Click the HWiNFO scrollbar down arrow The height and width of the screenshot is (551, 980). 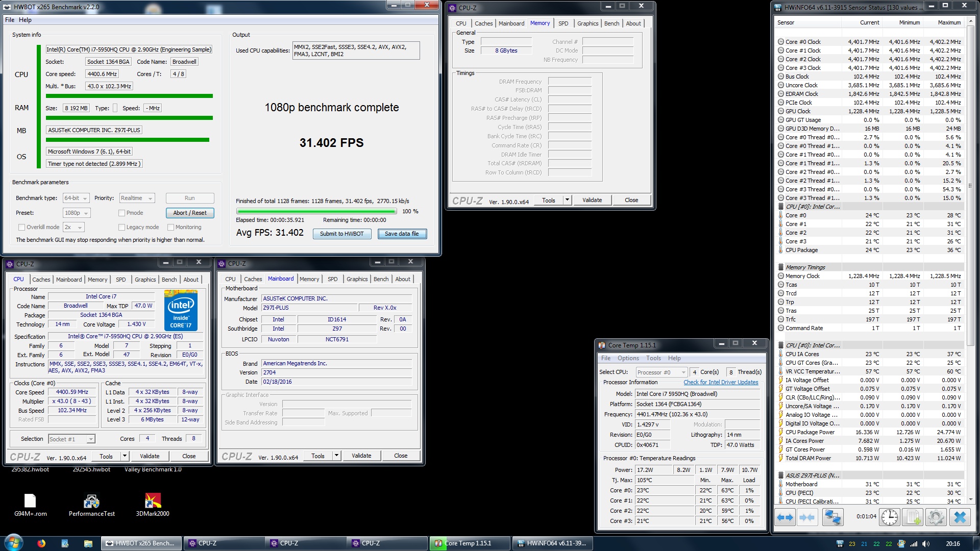click(970, 500)
